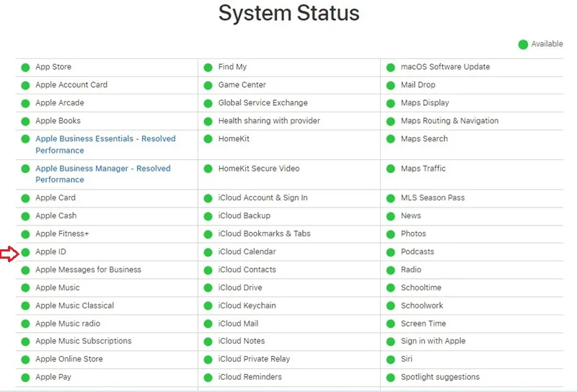Select the Sign in with Apple entry
This screenshot has width=577, height=392.
click(433, 341)
